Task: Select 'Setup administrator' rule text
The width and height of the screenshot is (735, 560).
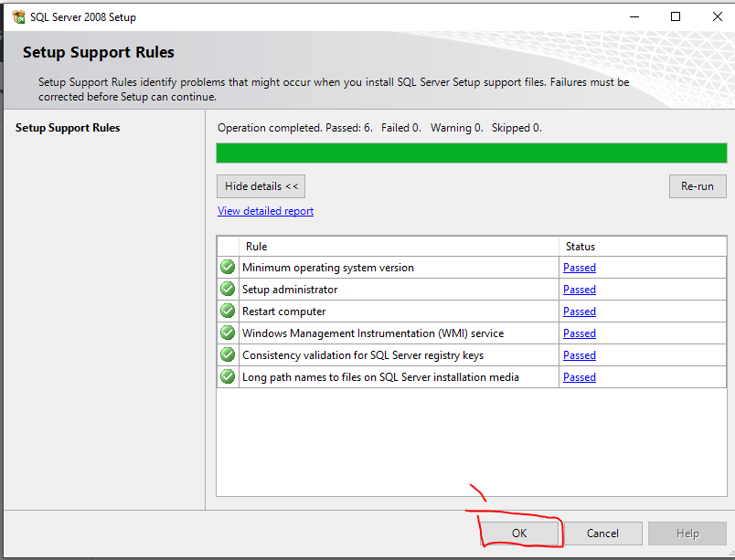Action: pyautogui.click(x=290, y=290)
